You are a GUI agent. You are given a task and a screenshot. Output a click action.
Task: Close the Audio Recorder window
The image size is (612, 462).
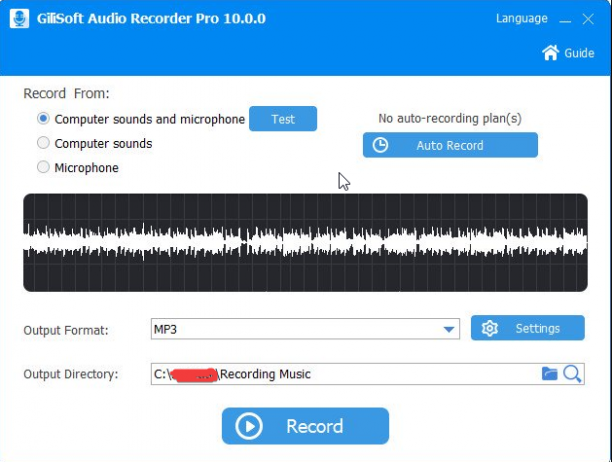[x=588, y=19]
